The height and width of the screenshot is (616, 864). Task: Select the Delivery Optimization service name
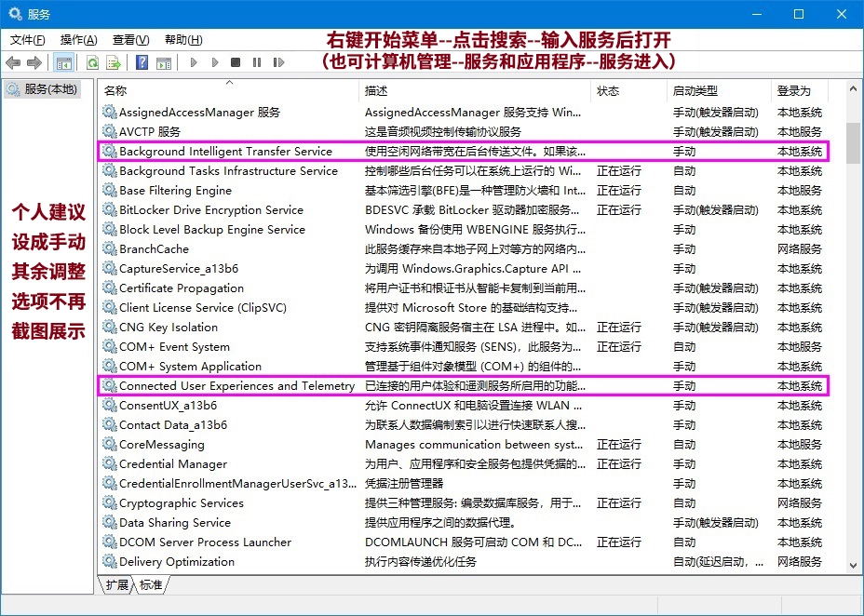point(177,561)
